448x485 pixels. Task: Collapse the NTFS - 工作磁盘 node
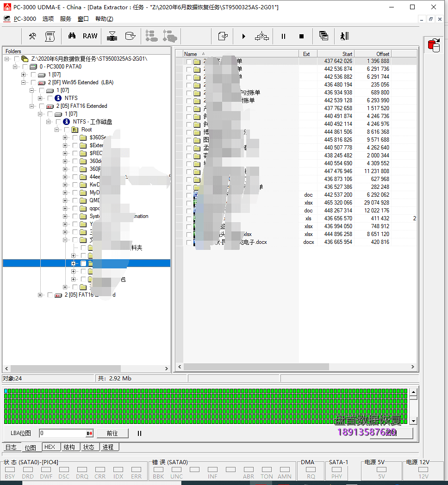(48, 122)
